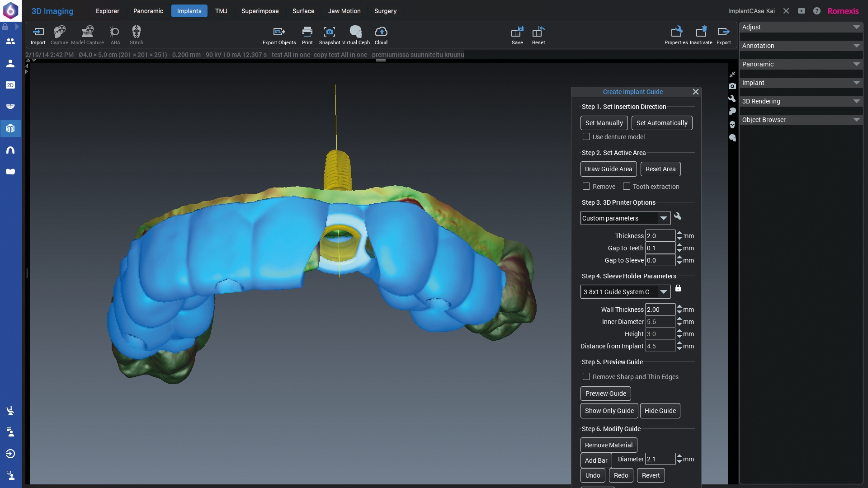
Task: Enable Remove Sharp and Thin Edges
Action: coord(586,376)
